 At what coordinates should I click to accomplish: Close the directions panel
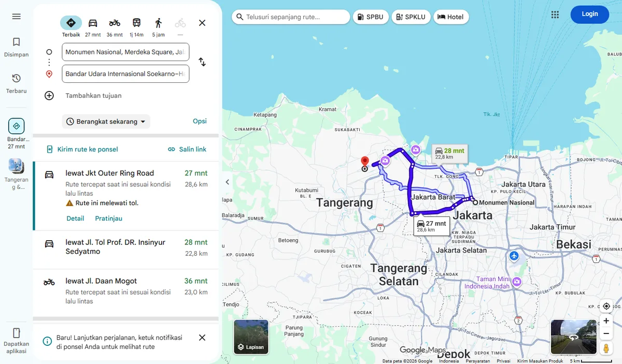pyautogui.click(x=202, y=23)
